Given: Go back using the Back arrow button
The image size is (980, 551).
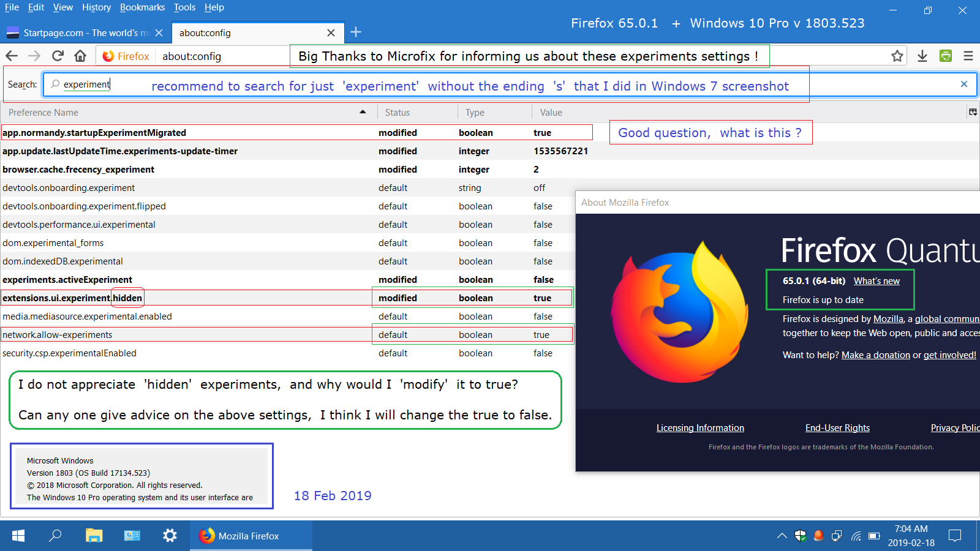Looking at the screenshot, I should [12, 56].
